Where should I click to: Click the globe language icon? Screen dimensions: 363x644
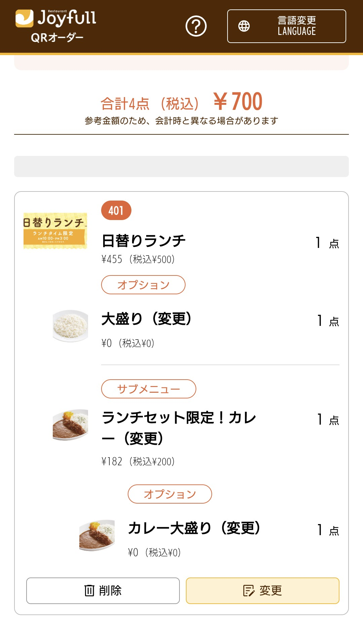(244, 26)
